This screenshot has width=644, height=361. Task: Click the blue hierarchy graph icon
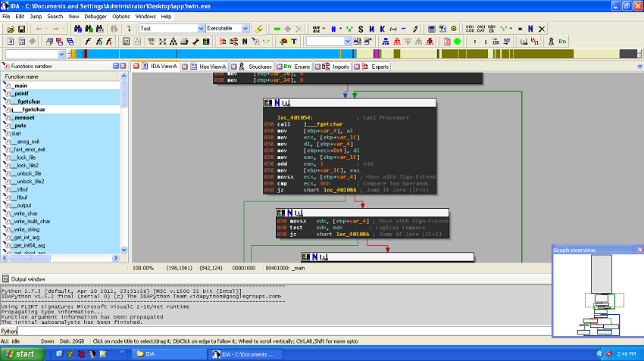coord(386,42)
